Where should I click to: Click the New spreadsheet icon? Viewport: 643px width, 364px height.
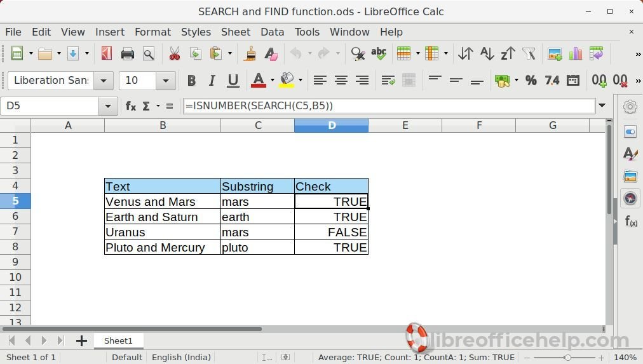point(17,53)
